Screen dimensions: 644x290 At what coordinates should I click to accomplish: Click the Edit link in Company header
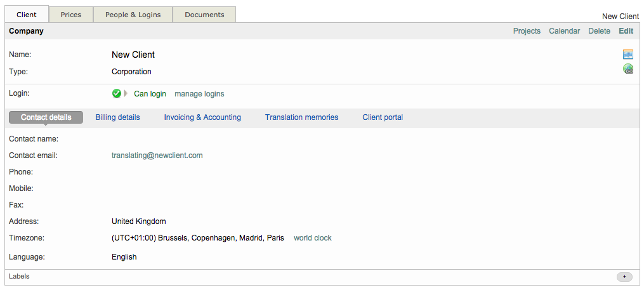(626, 31)
